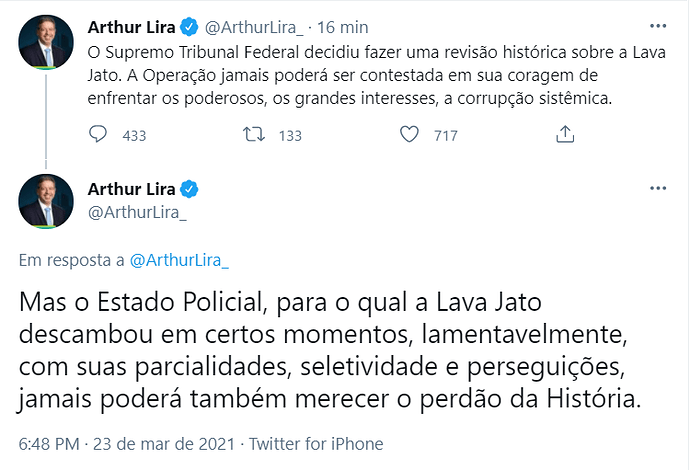Open three-dot menu on the reply tweet
Viewport: 690px width, 470px height.
658,188
